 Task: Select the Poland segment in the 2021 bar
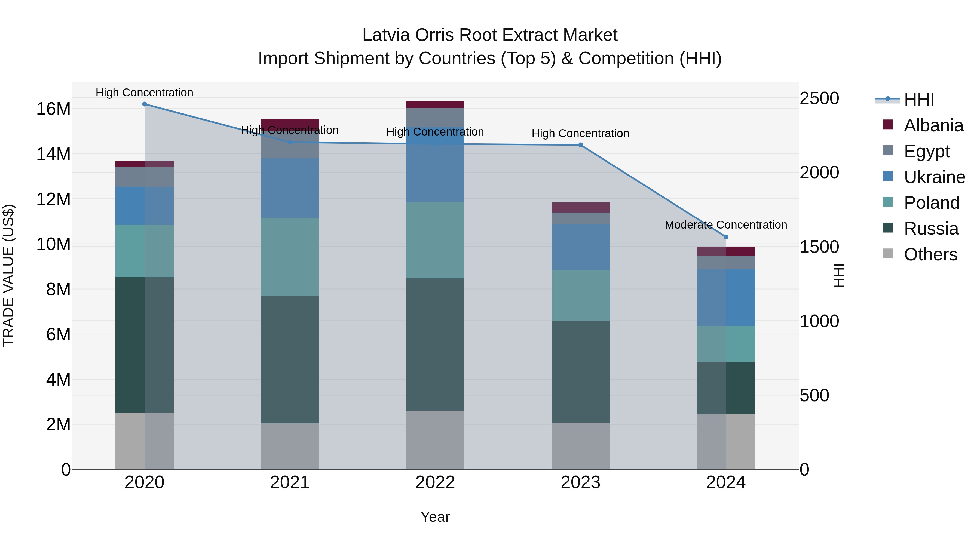(x=290, y=257)
